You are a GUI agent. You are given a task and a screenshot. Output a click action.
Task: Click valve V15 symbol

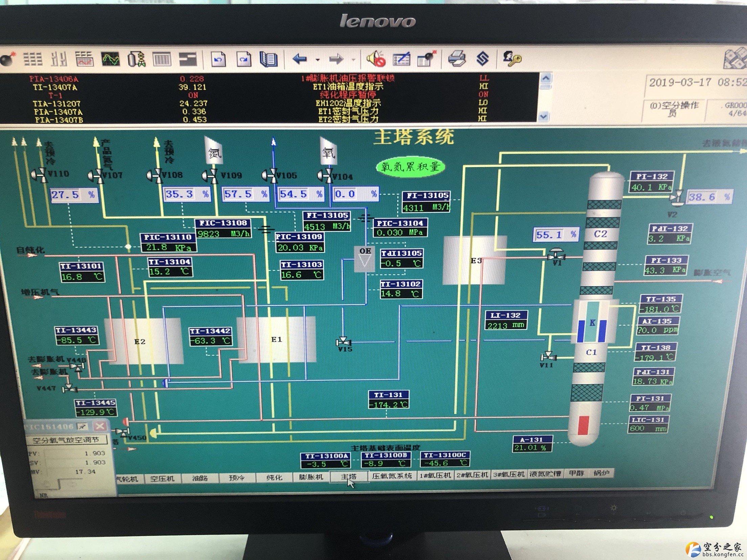tap(343, 341)
